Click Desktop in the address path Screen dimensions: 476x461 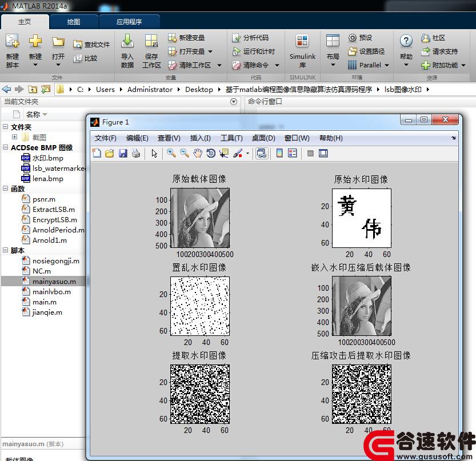[x=199, y=90]
